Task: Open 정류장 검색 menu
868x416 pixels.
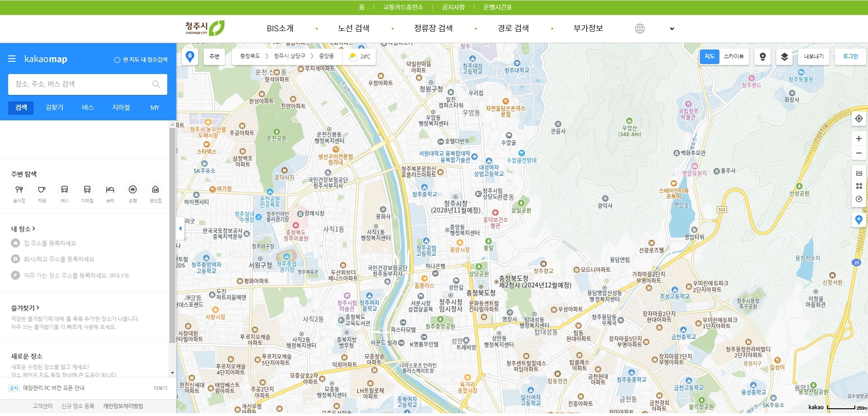Action: coord(433,28)
